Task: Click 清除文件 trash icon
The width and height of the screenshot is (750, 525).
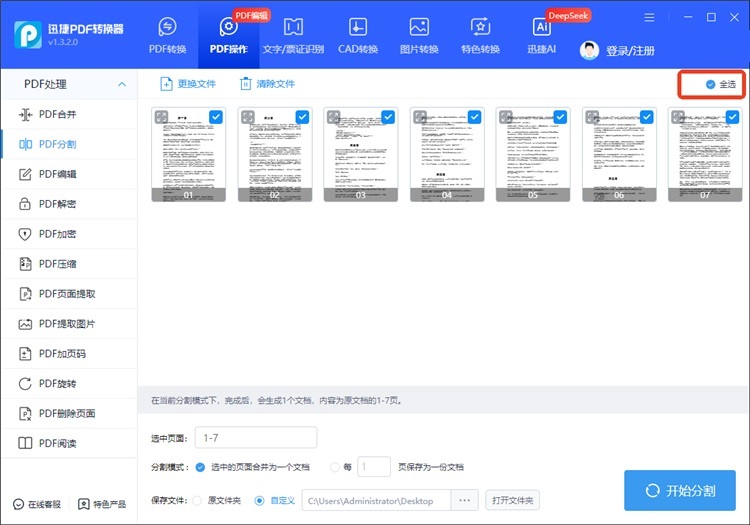Action: coord(246,84)
